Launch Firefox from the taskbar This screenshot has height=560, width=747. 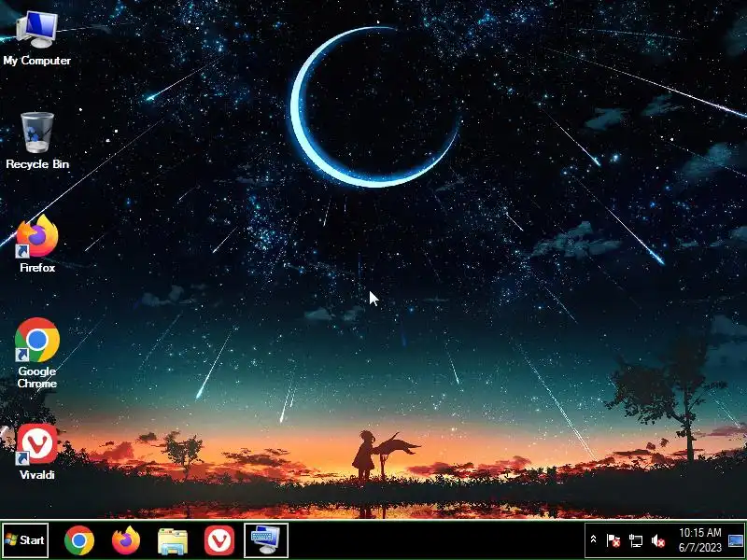(x=126, y=540)
